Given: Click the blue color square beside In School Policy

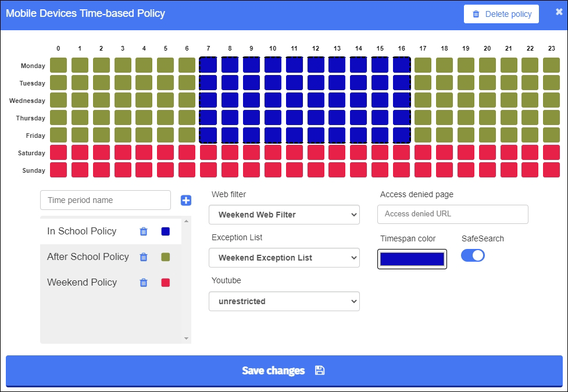Looking at the screenshot, I should pos(165,231).
